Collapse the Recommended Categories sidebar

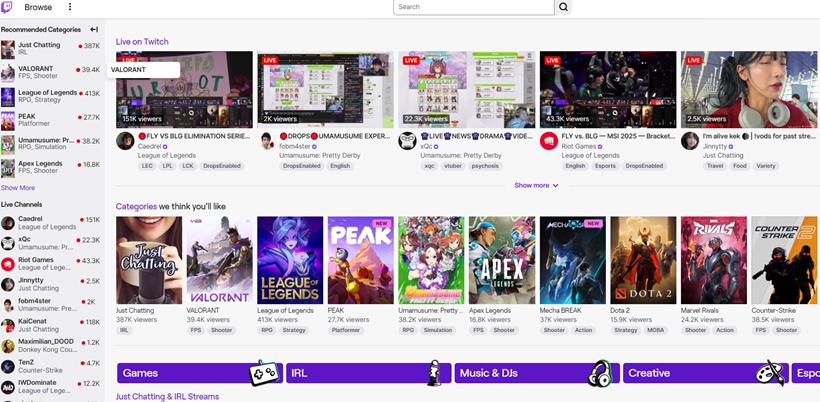click(94, 30)
